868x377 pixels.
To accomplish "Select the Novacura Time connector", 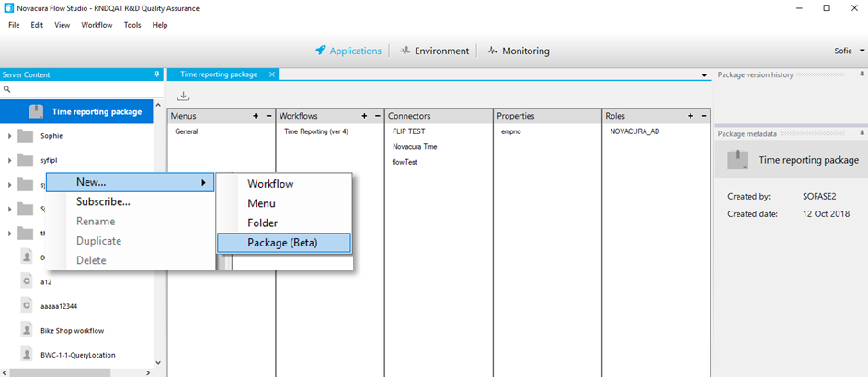I will click(x=415, y=147).
